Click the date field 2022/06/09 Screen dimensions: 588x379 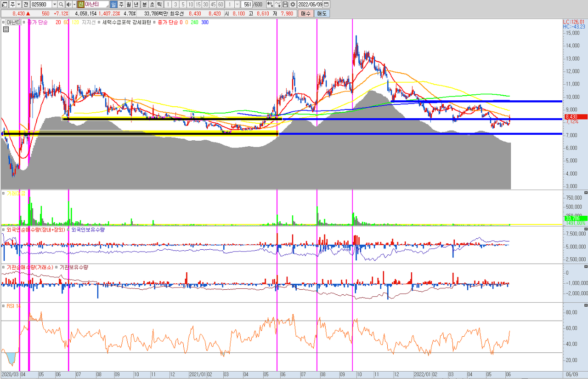point(311,4)
